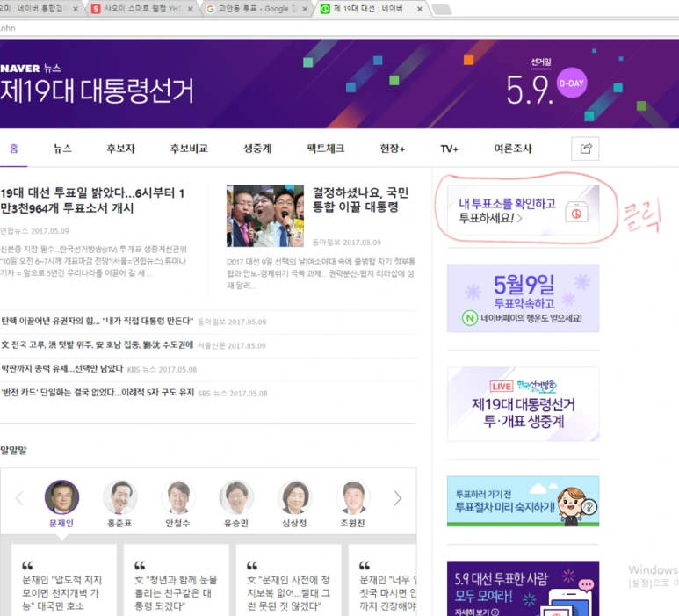Click 제19대 대통령선거 header title

[97, 91]
